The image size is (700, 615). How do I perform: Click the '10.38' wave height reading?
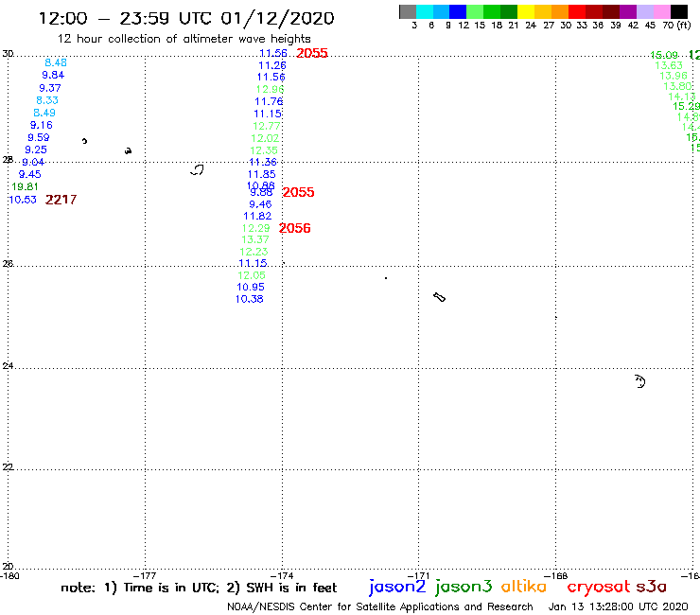[x=249, y=299]
